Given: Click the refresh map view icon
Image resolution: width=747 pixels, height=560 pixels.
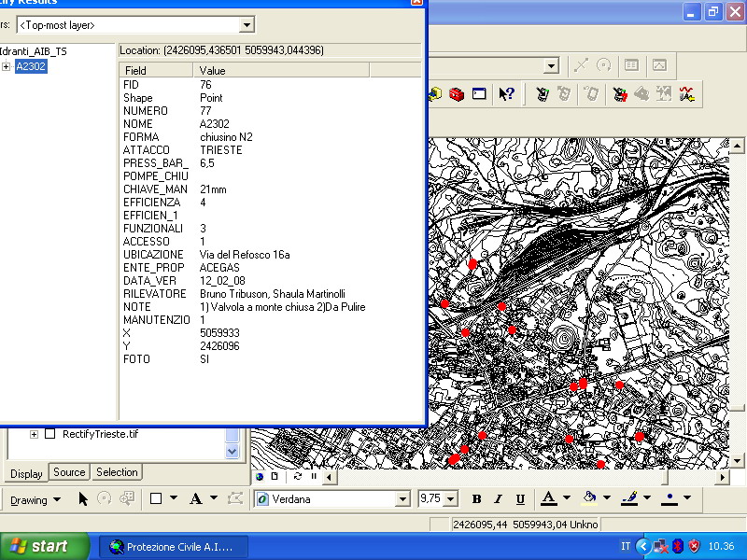Looking at the screenshot, I should pyautogui.click(x=298, y=476).
